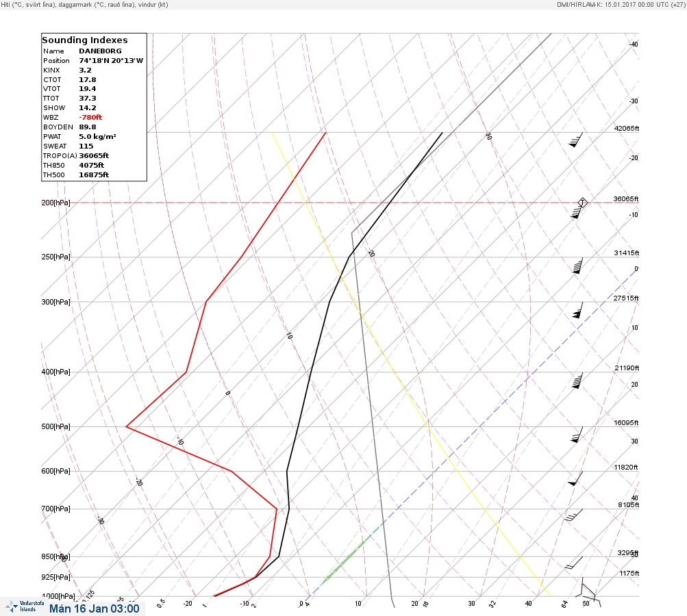Click the 925[hPa] pressure label
The height and width of the screenshot is (616, 687).
55,577
